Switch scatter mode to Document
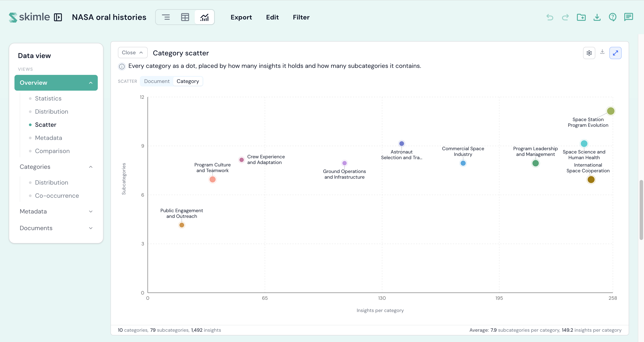 coord(157,81)
